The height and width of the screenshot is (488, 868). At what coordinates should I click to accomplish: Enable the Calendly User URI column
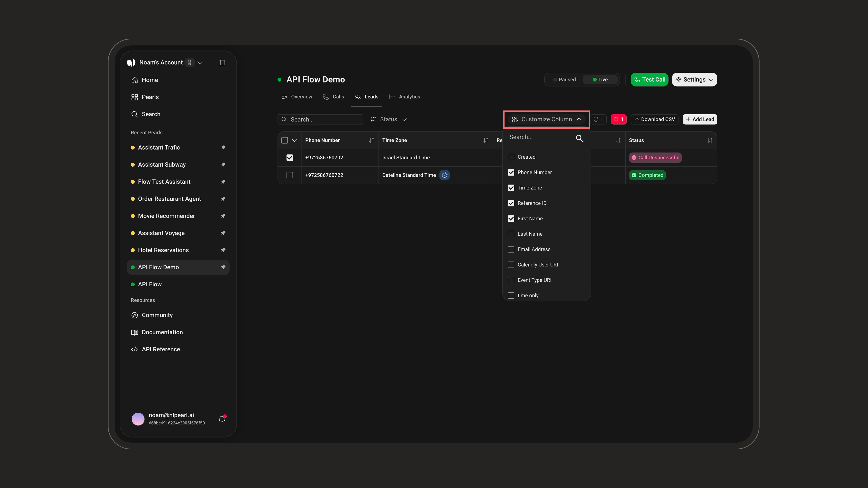[511, 265]
